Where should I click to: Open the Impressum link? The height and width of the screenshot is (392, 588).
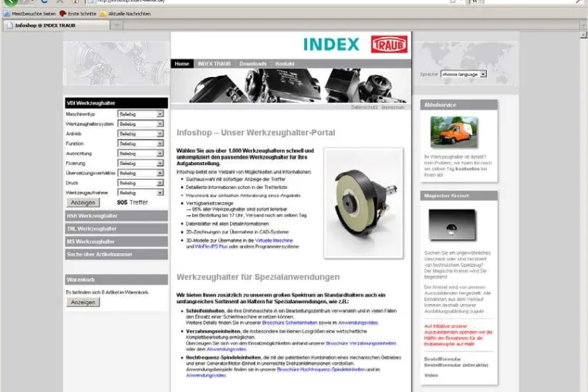pos(393,107)
